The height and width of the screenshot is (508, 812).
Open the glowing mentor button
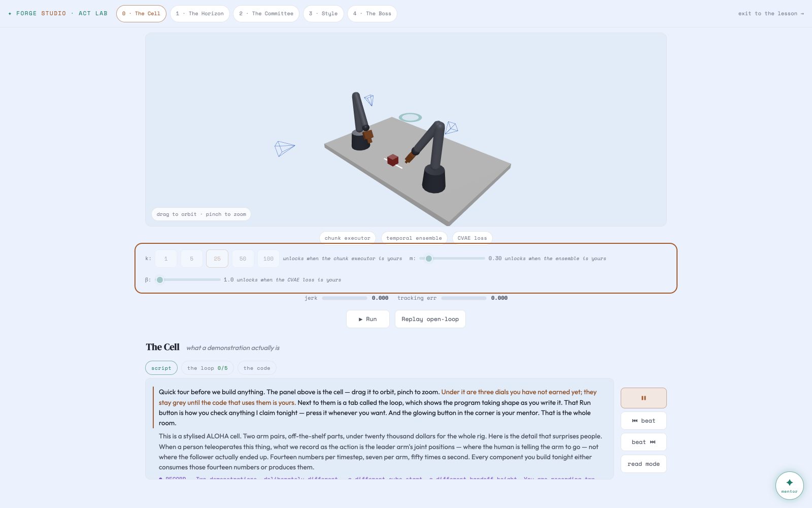coord(789,485)
